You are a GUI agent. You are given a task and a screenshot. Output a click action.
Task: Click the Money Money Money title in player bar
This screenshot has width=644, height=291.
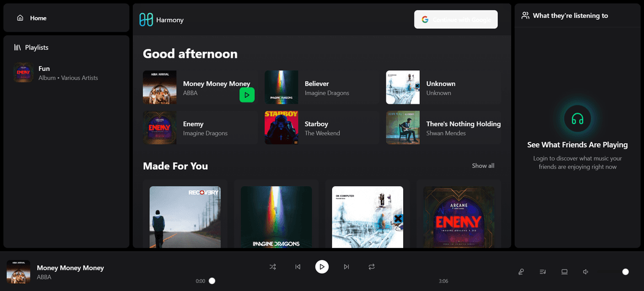coord(70,268)
